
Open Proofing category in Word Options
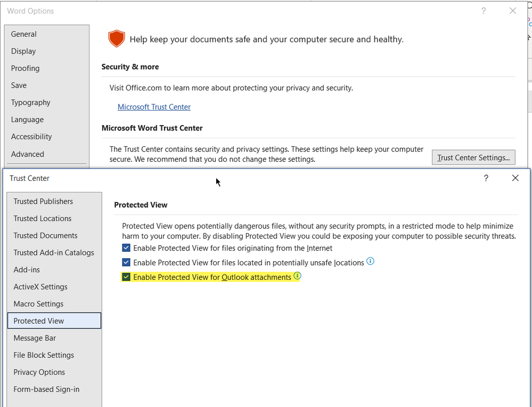(x=47, y=68)
